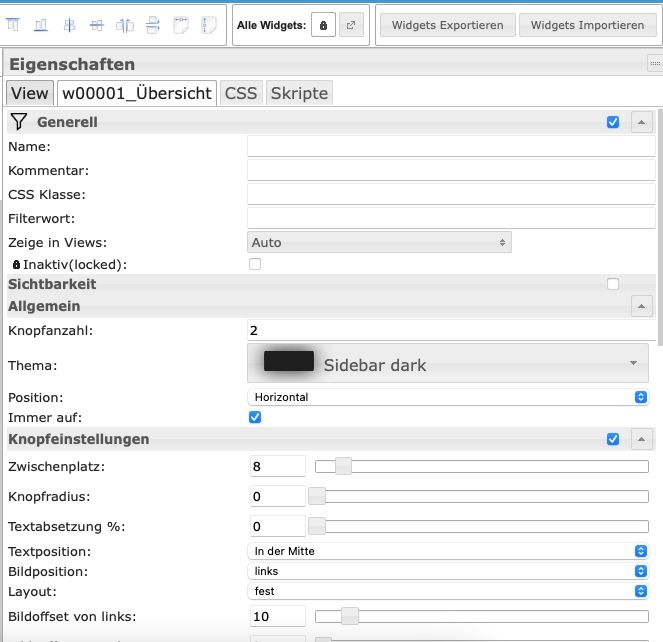Viewport: 663px width, 642px height.
Task: Click the external link icon beside Alle Widgets
Action: point(351,25)
